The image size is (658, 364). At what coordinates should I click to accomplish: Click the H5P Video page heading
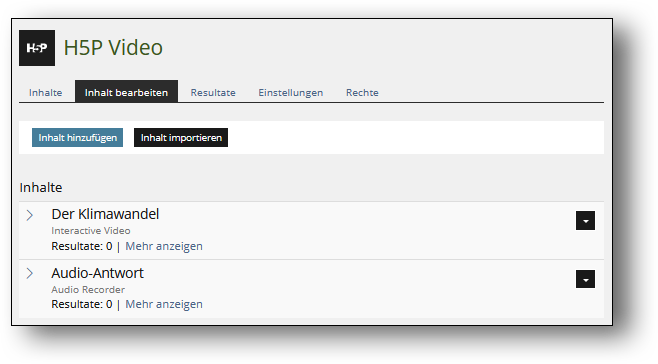(x=113, y=47)
